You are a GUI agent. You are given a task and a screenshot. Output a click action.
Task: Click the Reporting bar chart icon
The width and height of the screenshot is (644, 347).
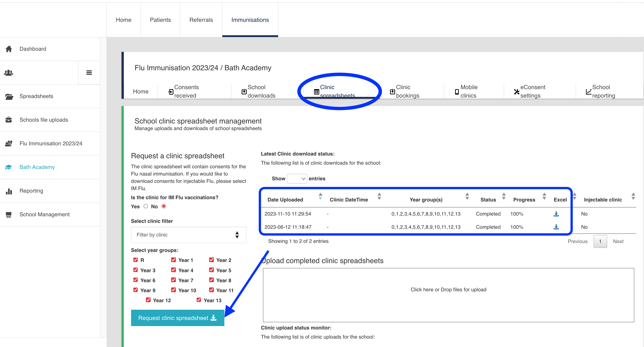click(9, 191)
